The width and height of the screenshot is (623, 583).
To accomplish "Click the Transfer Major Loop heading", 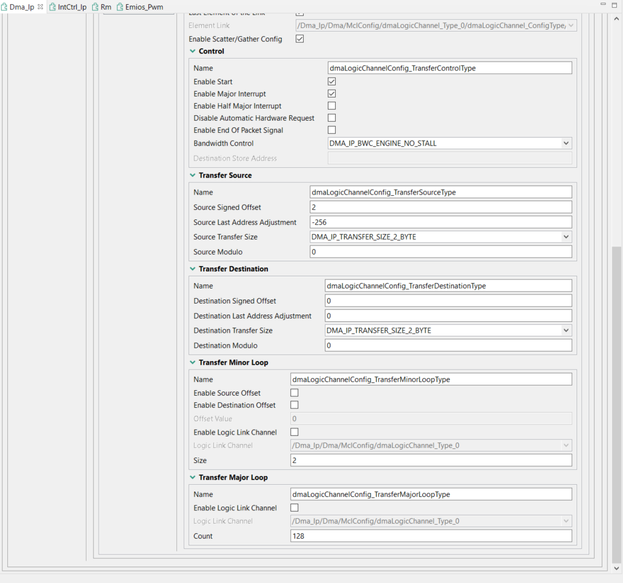I will click(x=233, y=477).
